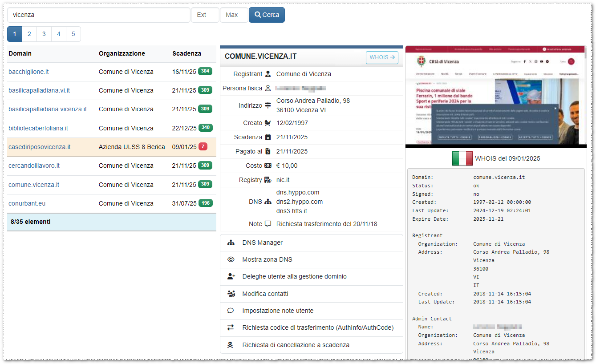Click the user-plus icon for Deleghe utente
The width and height of the screenshot is (596, 364).
tap(231, 276)
